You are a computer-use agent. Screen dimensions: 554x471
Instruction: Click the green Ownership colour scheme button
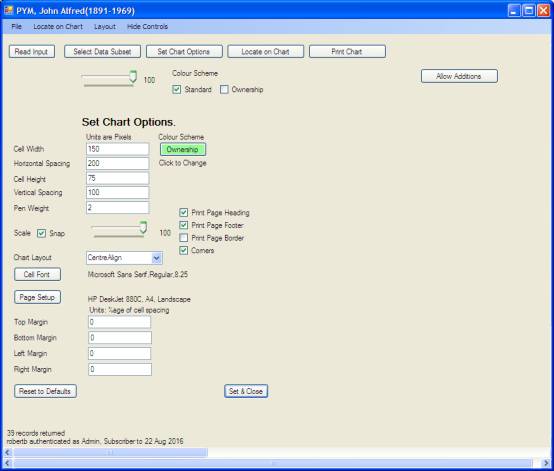(183, 149)
